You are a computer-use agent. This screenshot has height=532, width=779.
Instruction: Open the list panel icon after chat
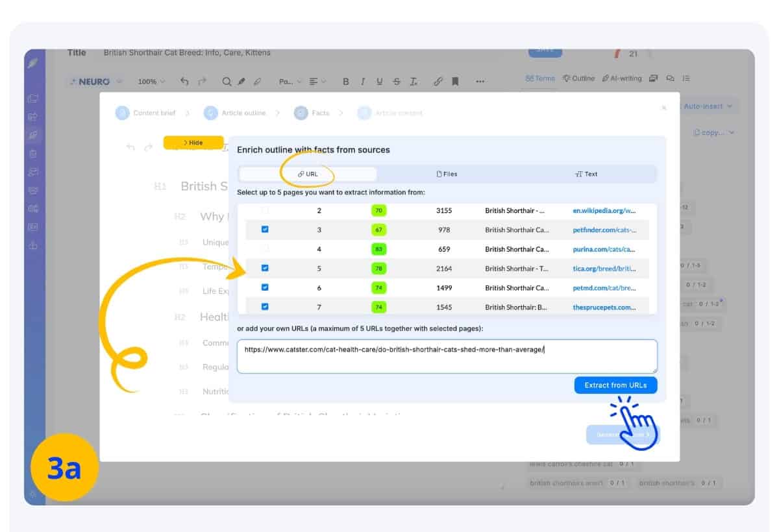[x=686, y=79]
